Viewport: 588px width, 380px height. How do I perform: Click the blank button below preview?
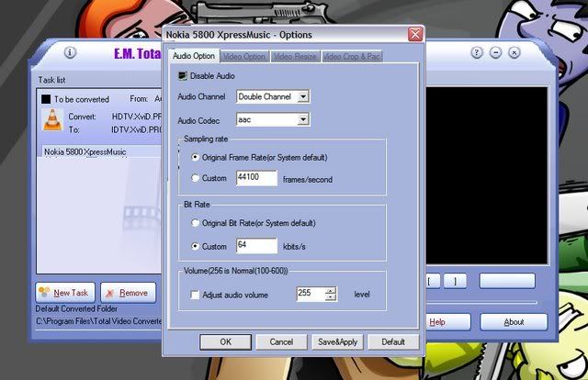pyautogui.click(x=507, y=281)
